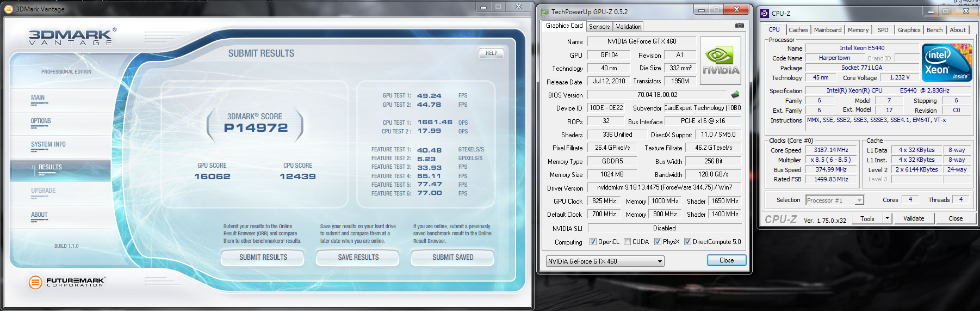980x311 pixels.
Task: Click the GPU Test 1 value 49.24
Action: tap(429, 96)
